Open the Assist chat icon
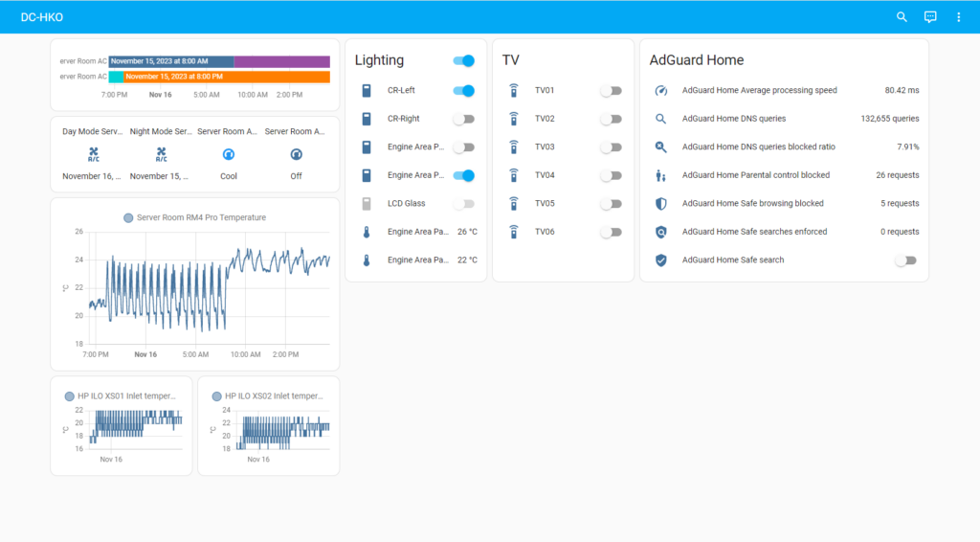Viewport: 980px width, 542px height. coord(930,17)
